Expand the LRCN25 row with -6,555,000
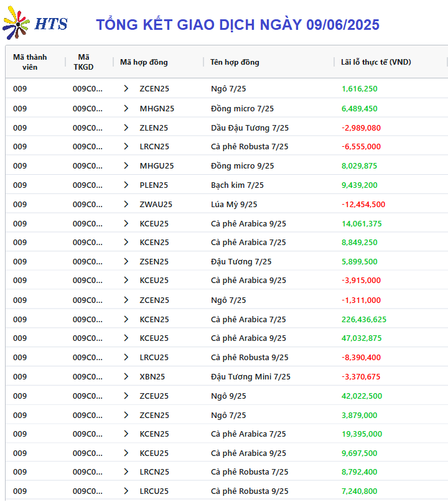Image resolution: width=448 pixels, height=502 pixels. point(126,146)
